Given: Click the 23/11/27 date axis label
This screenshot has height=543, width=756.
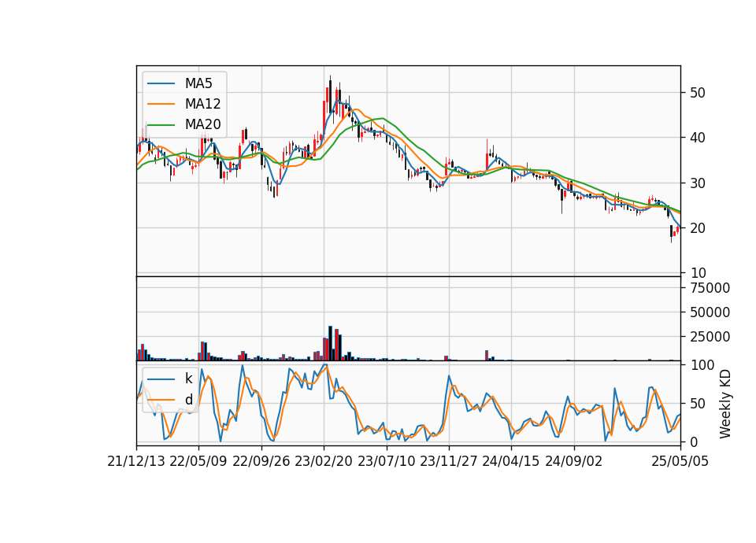Looking at the screenshot, I should 449,461.
